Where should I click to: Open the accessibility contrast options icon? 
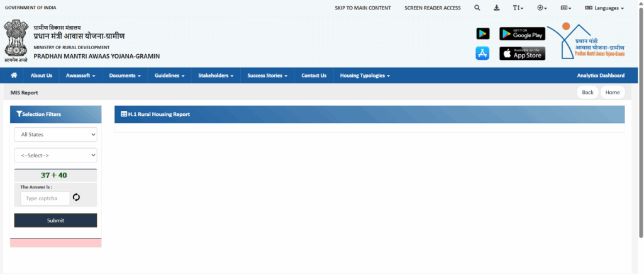tap(541, 8)
